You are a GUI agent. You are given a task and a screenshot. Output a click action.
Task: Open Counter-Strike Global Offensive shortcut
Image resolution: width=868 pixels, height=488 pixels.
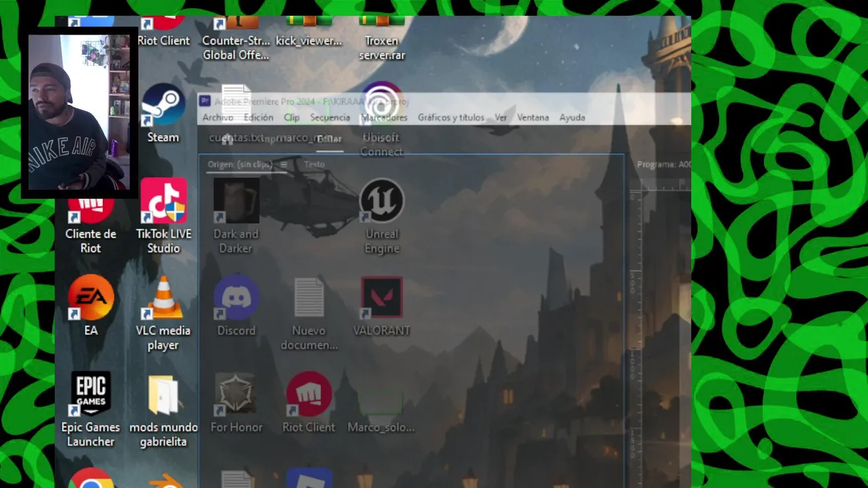(x=236, y=39)
